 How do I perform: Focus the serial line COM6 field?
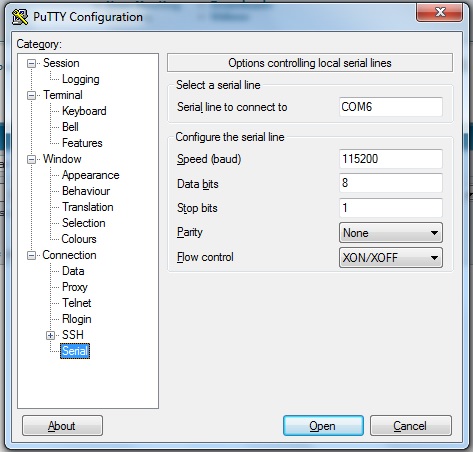(x=391, y=107)
